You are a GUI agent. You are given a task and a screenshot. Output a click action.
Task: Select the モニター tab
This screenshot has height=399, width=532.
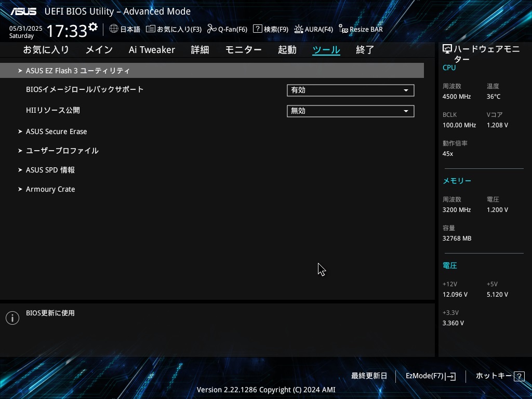(244, 50)
